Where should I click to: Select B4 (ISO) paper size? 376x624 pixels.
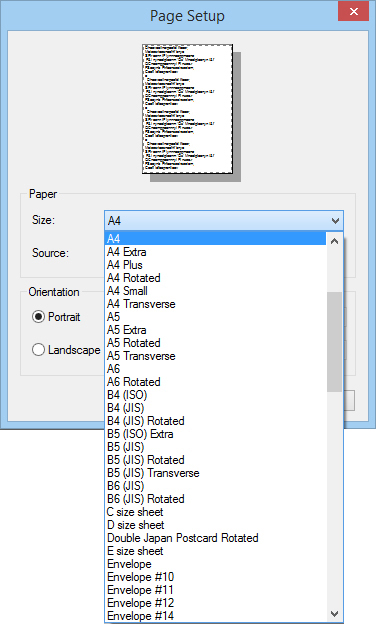coord(215,395)
